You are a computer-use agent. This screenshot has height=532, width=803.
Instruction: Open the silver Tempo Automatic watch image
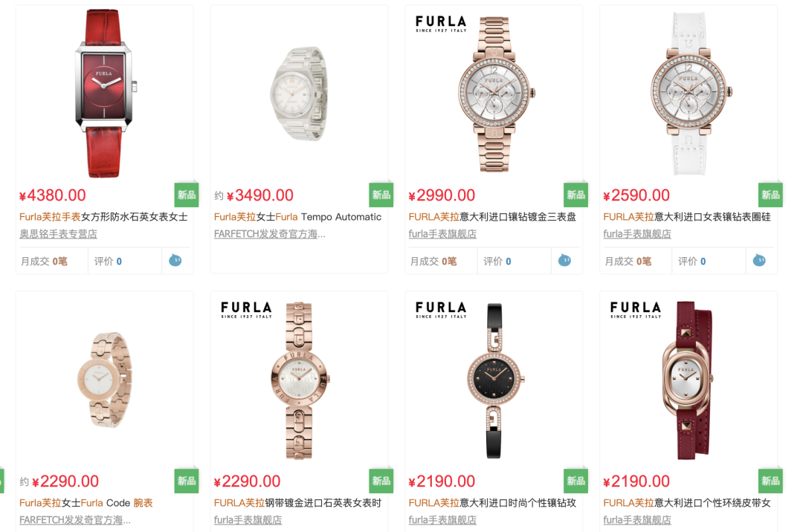(x=299, y=93)
